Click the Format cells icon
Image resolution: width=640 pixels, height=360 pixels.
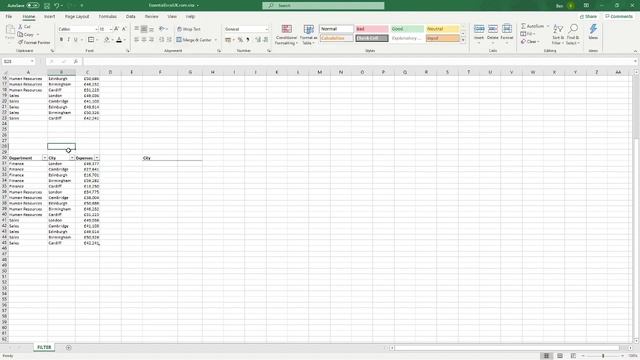[x=507, y=29]
